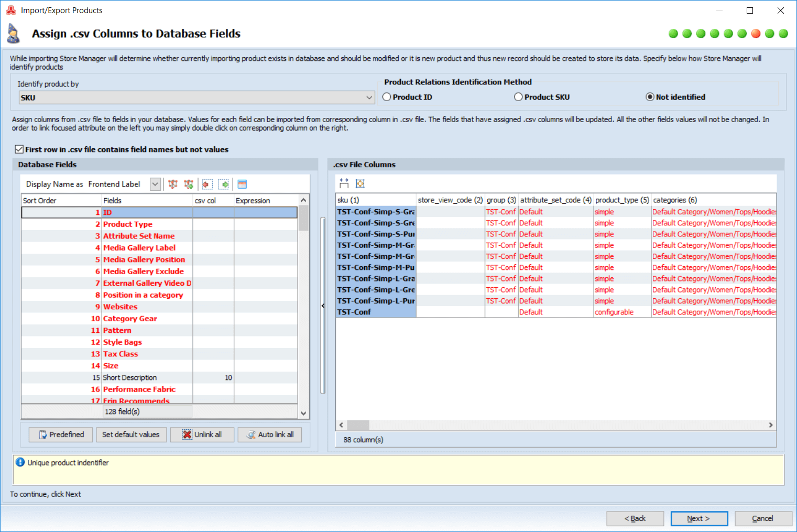The width and height of the screenshot is (797, 532).
Task: Click the orange framed icon above csv columns
Action: (x=360, y=183)
